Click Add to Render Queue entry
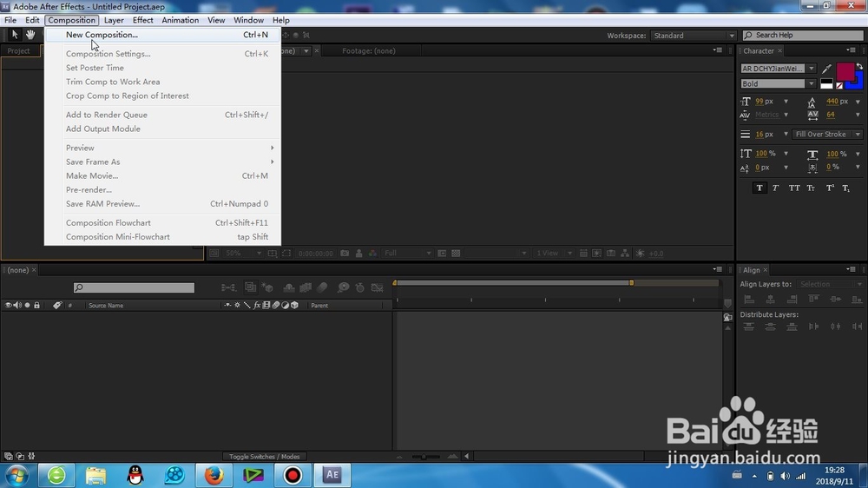This screenshot has height=488, width=868. tap(163, 115)
